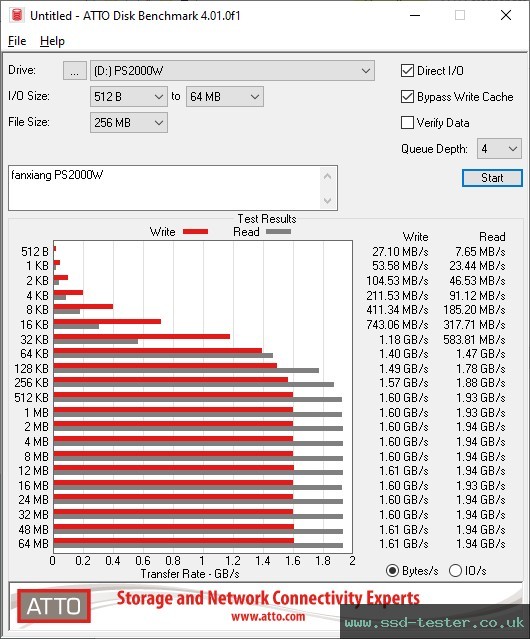Click the 12 MB row label

pos(33,471)
